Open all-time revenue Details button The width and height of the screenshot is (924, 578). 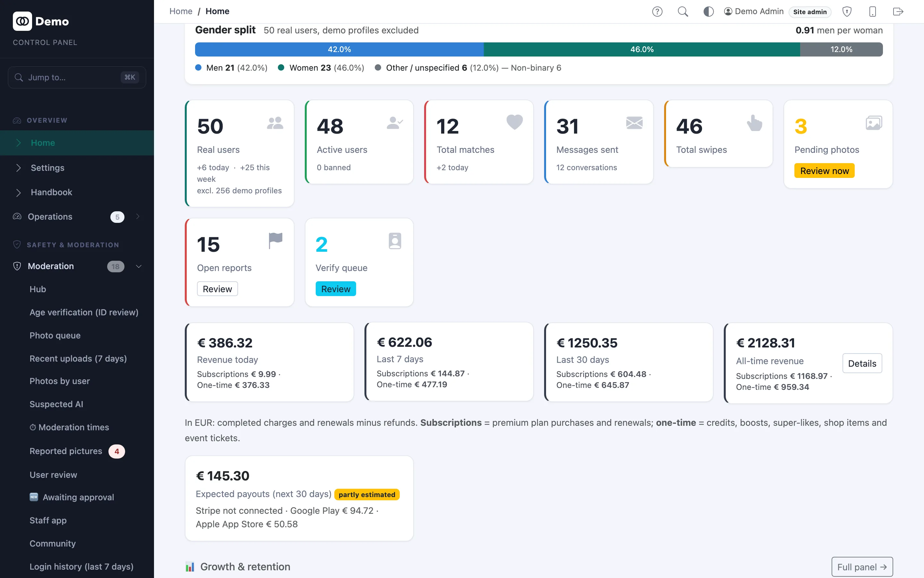pos(862,363)
